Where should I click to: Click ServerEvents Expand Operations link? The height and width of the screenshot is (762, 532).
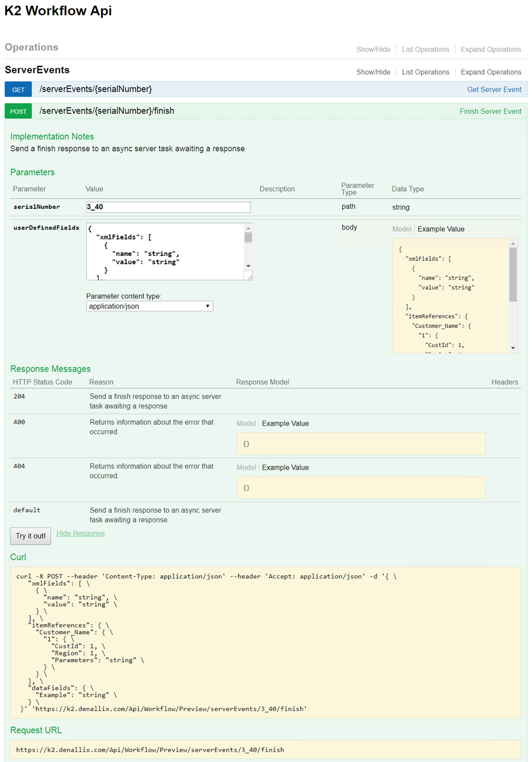coord(491,72)
